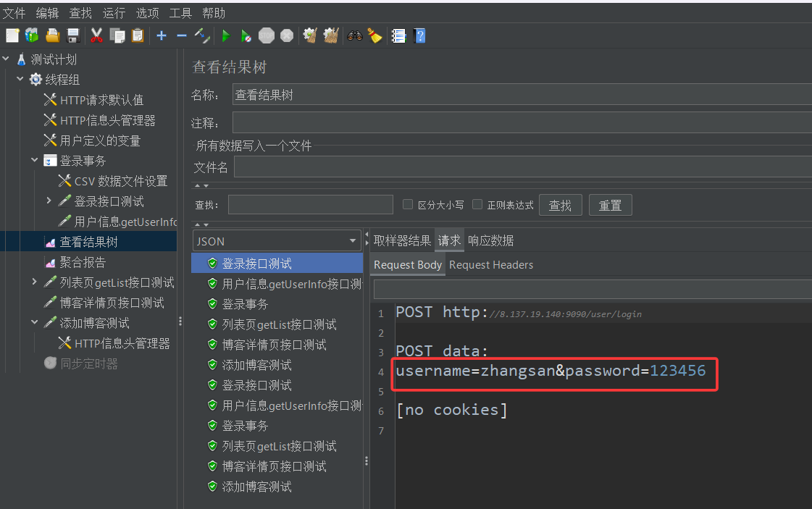
Task: Open the 工具 menu
Action: (x=180, y=13)
